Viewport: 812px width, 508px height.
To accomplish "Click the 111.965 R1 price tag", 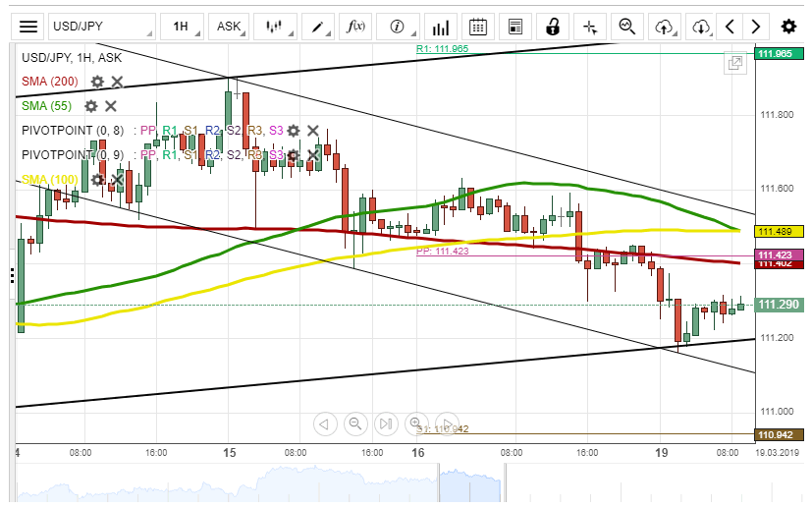I will (x=779, y=53).
